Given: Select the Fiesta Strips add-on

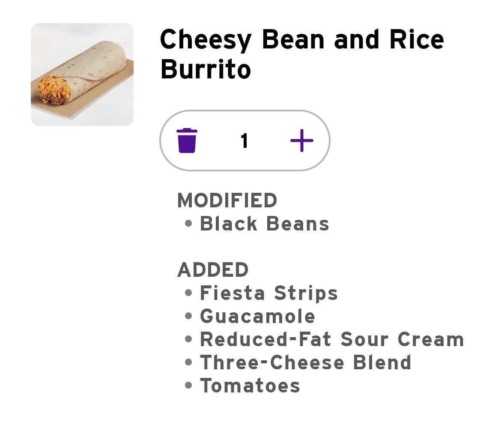Looking at the screenshot, I should tap(269, 293).
